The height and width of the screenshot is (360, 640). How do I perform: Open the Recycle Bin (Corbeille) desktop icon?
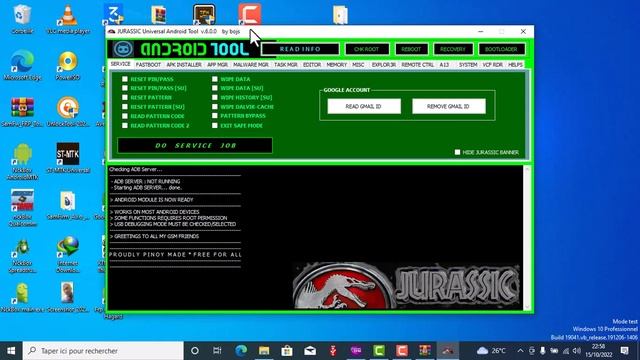22,19
